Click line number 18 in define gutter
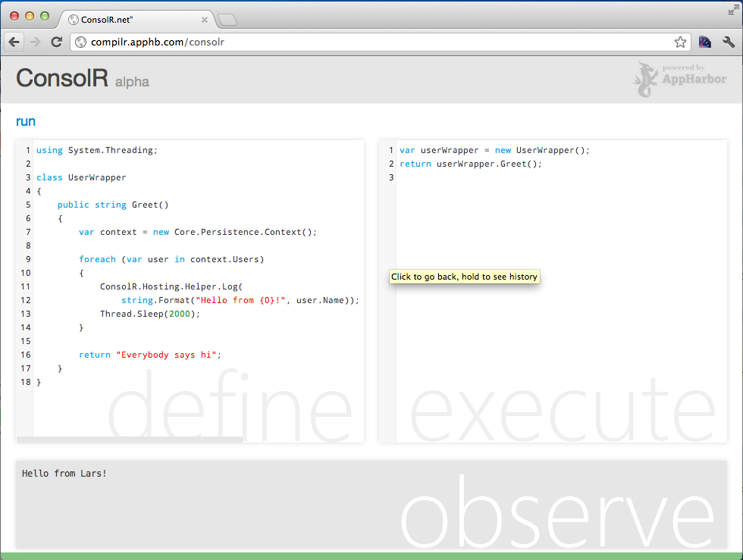 (26, 382)
